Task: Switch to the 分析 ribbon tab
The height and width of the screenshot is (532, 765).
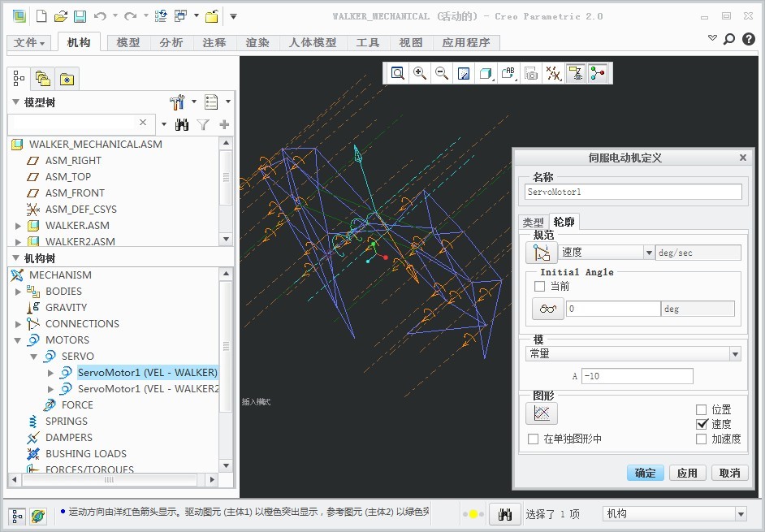Action: click(x=171, y=42)
